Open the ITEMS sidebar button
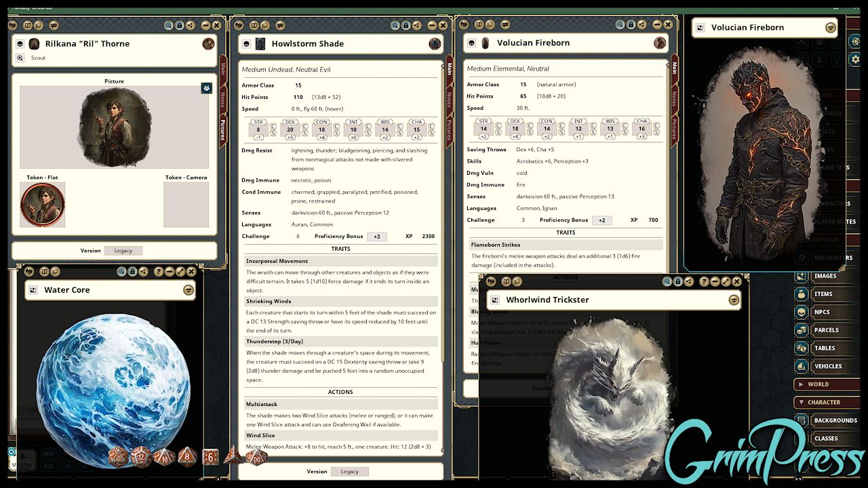This screenshot has height=488, width=868. [x=827, y=294]
